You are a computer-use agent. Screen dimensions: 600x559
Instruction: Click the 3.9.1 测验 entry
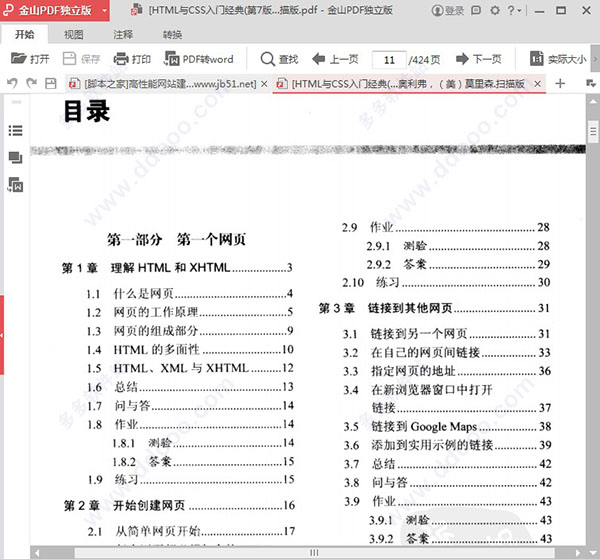pyautogui.click(x=460, y=520)
